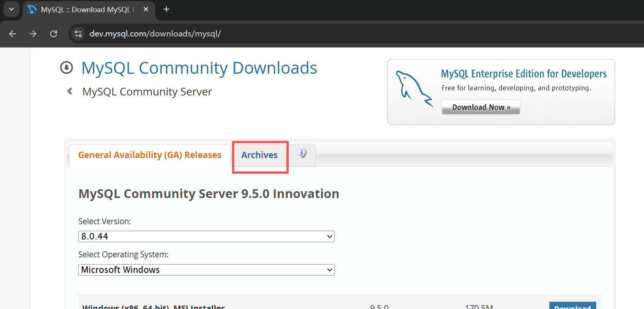This screenshot has height=309, width=644.
Task: Open MySQL Enterprise Edition for Developers link
Action: tap(524, 74)
